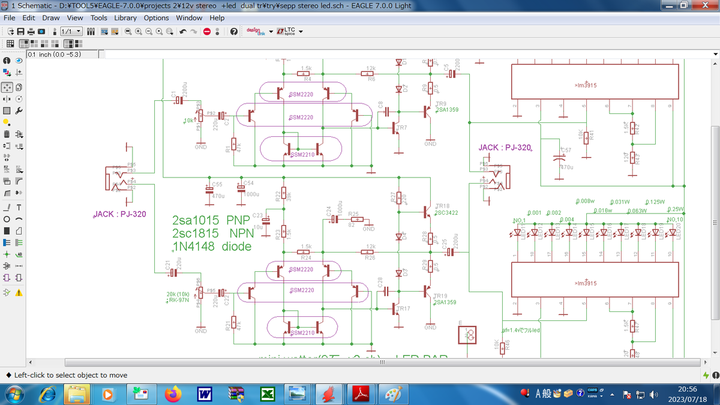Open the sheet selector 1/1 dropdown

72,32
